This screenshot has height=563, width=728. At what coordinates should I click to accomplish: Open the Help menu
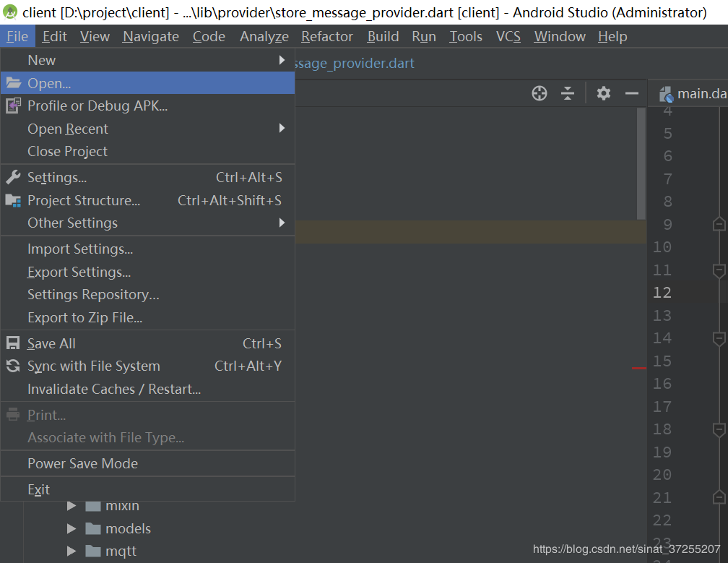click(x=612, y=36)
